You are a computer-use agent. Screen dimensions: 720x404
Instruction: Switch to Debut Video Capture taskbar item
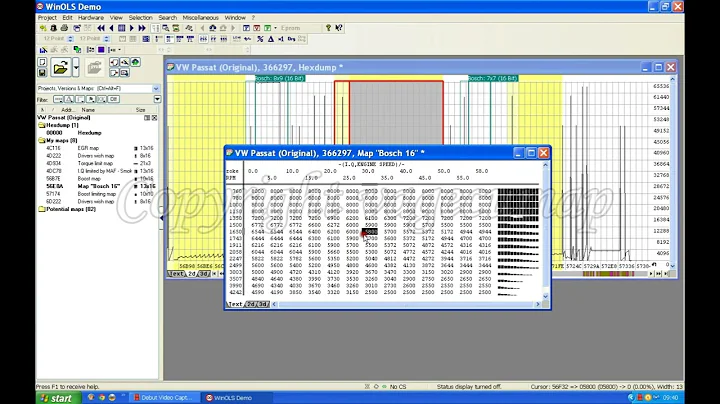coord(165,398)
